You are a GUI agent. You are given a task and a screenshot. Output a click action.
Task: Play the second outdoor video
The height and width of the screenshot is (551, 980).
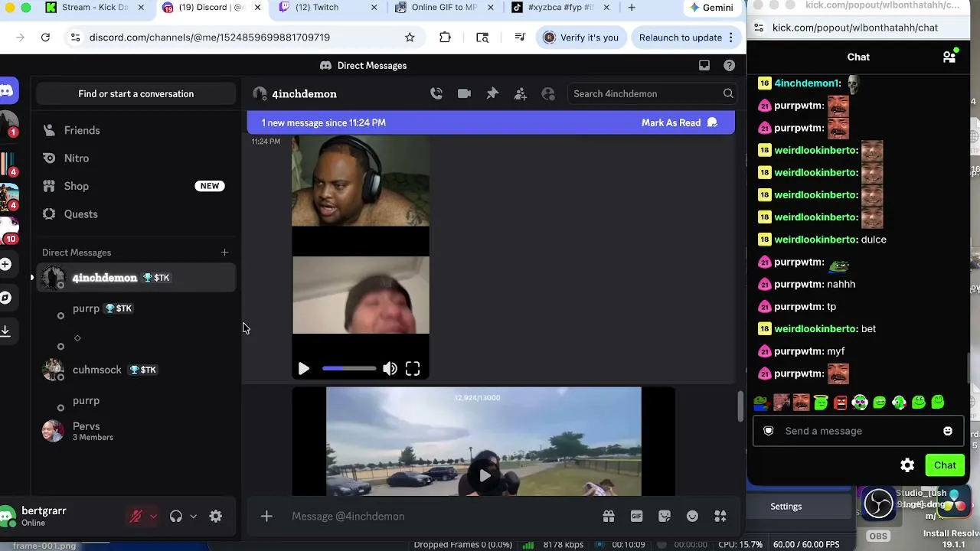[x=485, y=476]
